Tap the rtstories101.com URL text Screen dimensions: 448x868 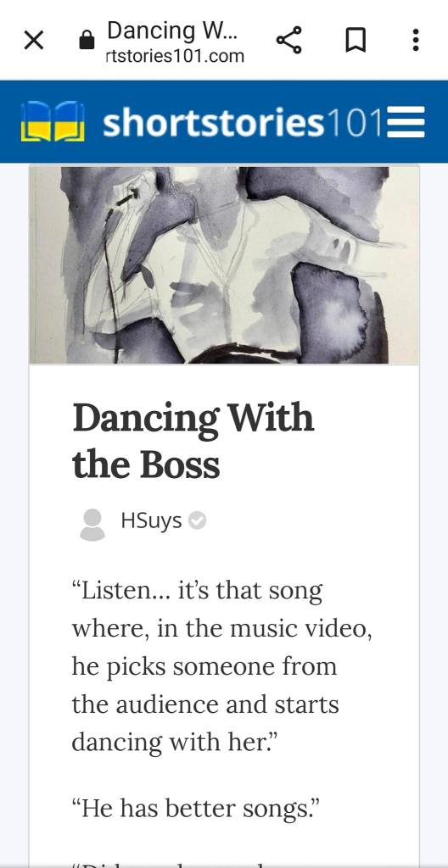(175, 57)
